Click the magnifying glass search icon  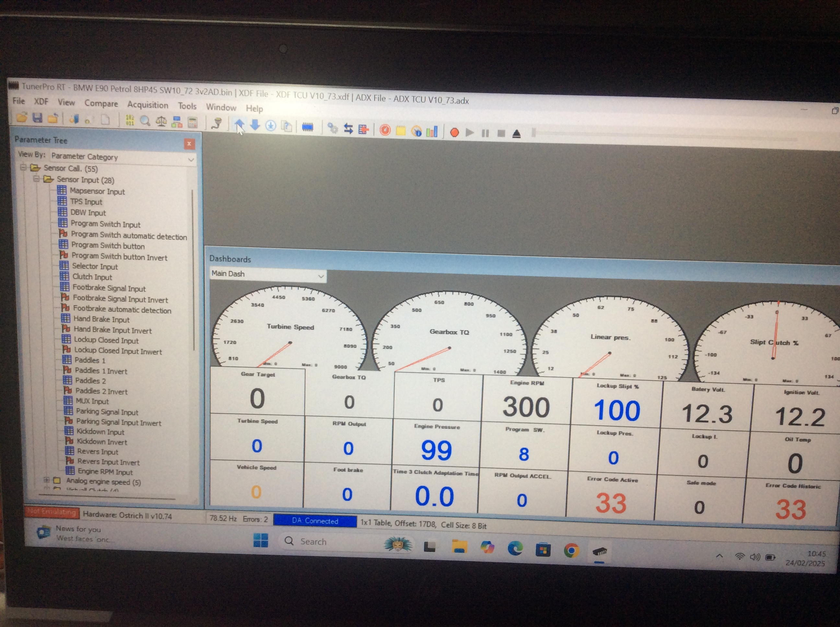[x=145, y=121]
